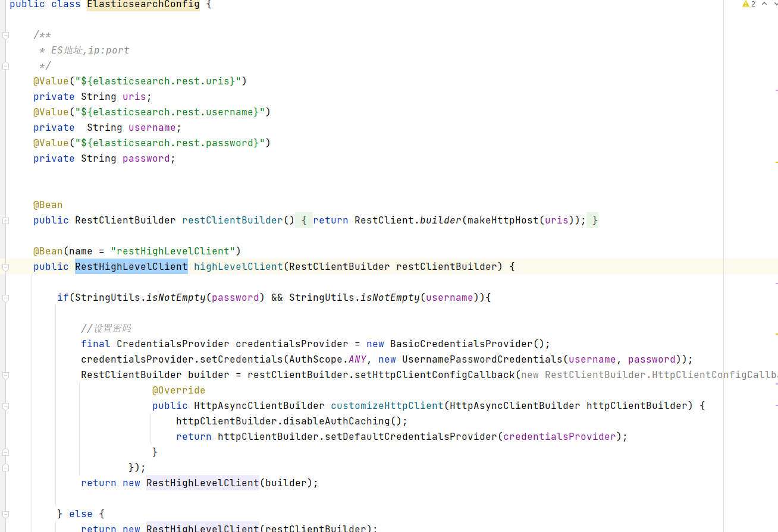This screenshot has width=778, height=532.
Task: Collapse the customizeHttpClient method via gutter marker
Action: (x=5, y=406)
